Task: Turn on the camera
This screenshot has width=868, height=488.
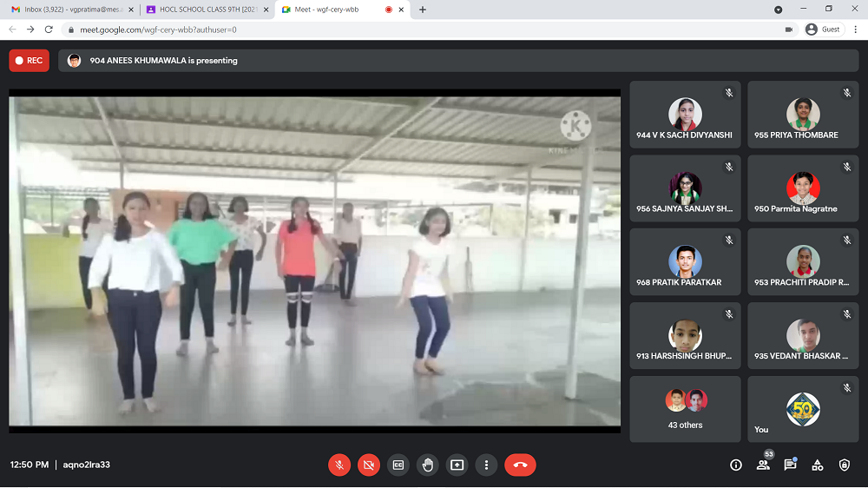Action: tap(369, 465)
